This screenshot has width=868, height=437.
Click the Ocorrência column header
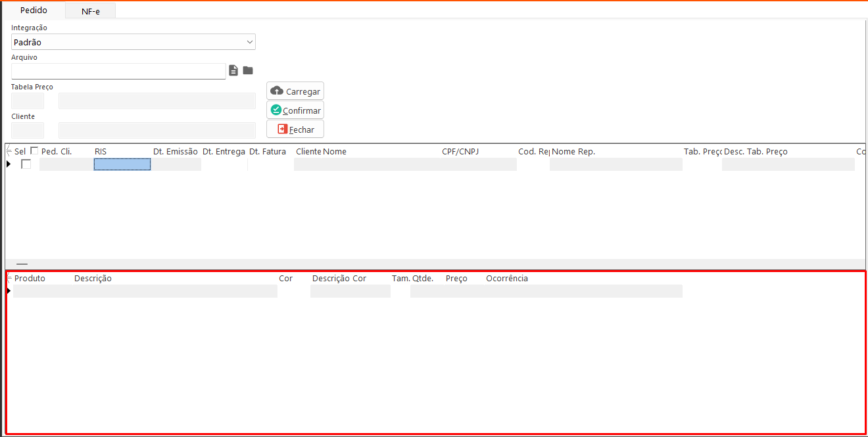pyautogui.click(x=507, y=279)
